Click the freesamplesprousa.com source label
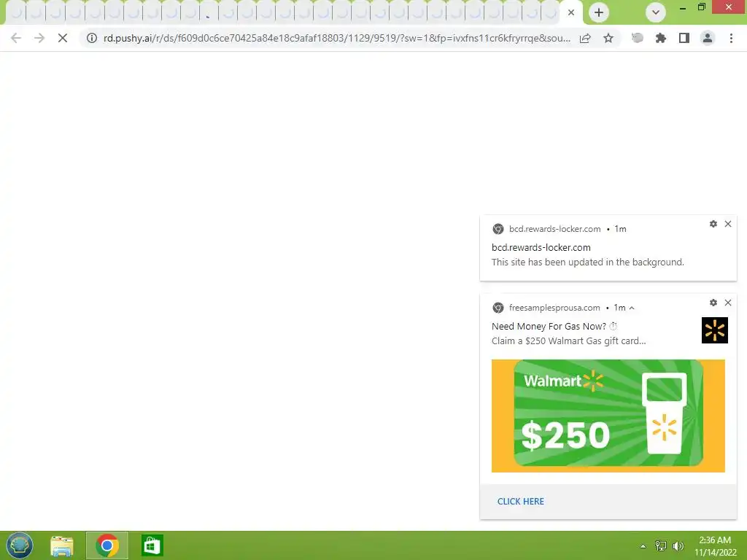Screen dimensions: 747x560 (554, 308)
